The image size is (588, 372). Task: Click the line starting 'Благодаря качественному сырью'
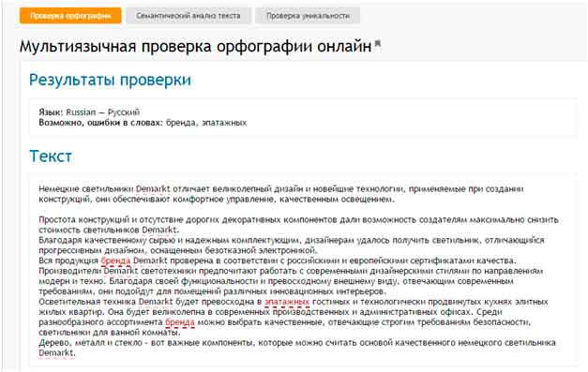point(292,240)
